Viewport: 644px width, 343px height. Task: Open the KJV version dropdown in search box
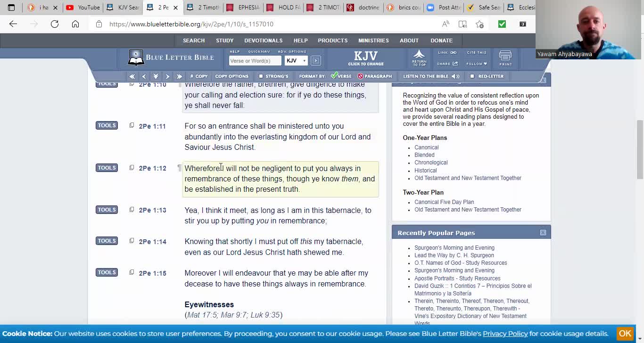[296, 60]
